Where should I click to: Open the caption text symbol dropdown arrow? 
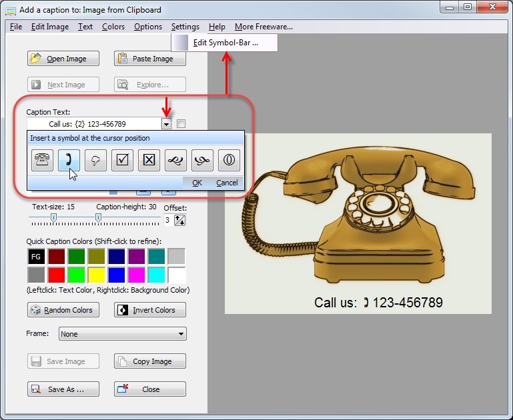(166, 124)
